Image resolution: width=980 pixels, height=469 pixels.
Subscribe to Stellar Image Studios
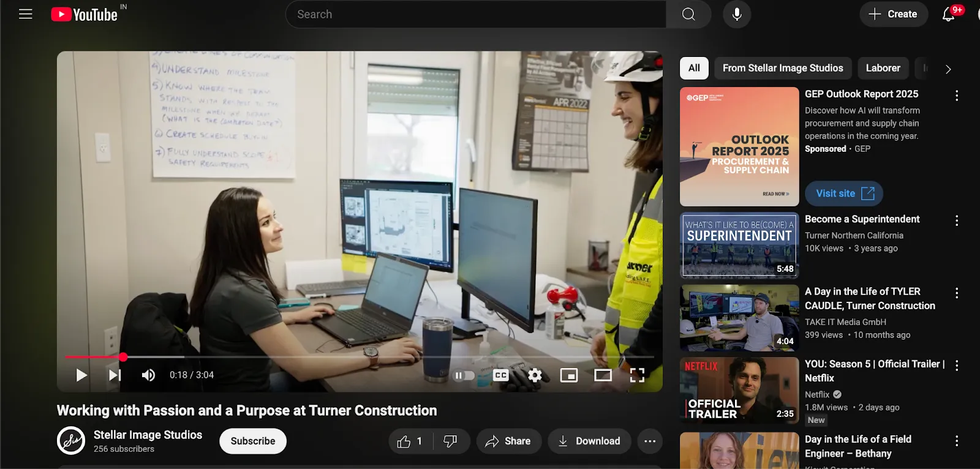pos(253,441)
